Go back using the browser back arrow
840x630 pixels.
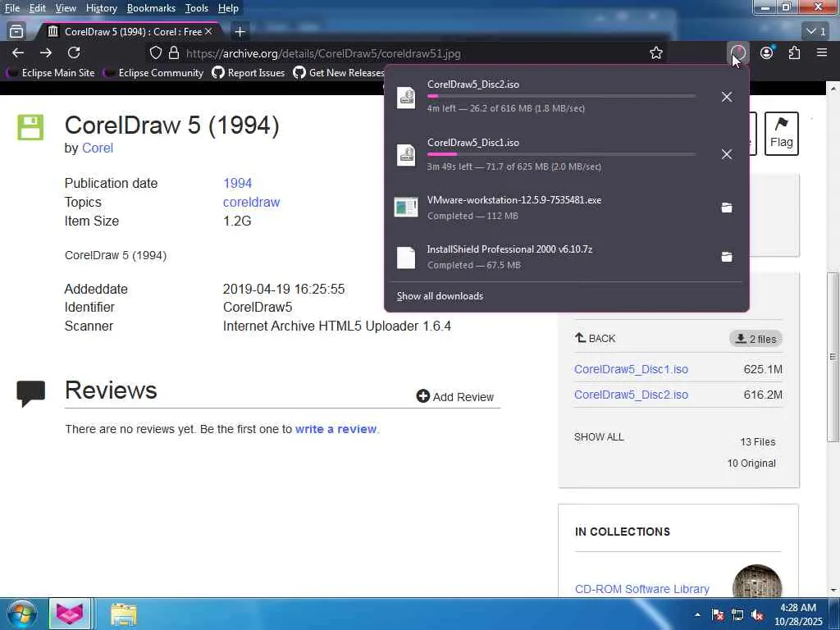[18, 52]
